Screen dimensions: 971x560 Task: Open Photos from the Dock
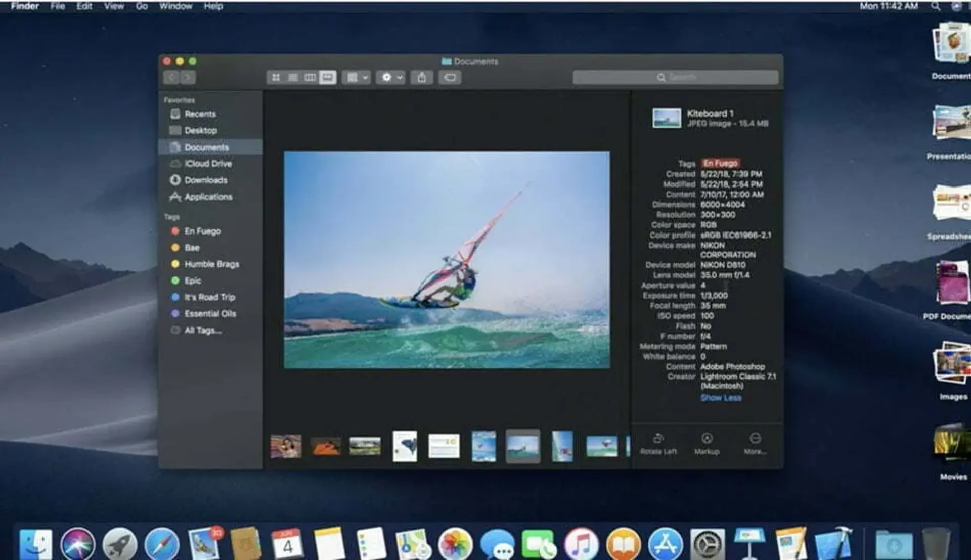point(455,545)
